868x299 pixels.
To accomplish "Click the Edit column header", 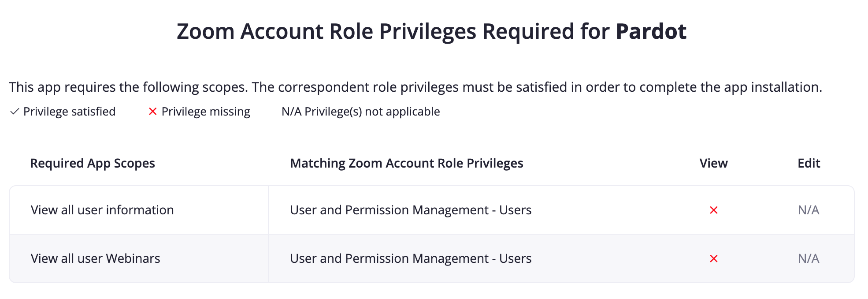I will pyautogui.click(x=809, y=163).
